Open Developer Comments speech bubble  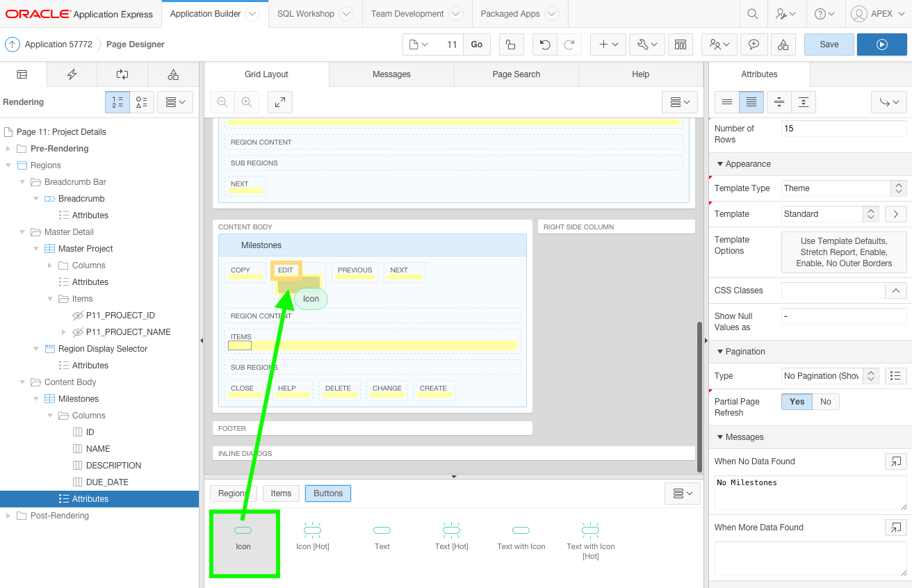754,44
